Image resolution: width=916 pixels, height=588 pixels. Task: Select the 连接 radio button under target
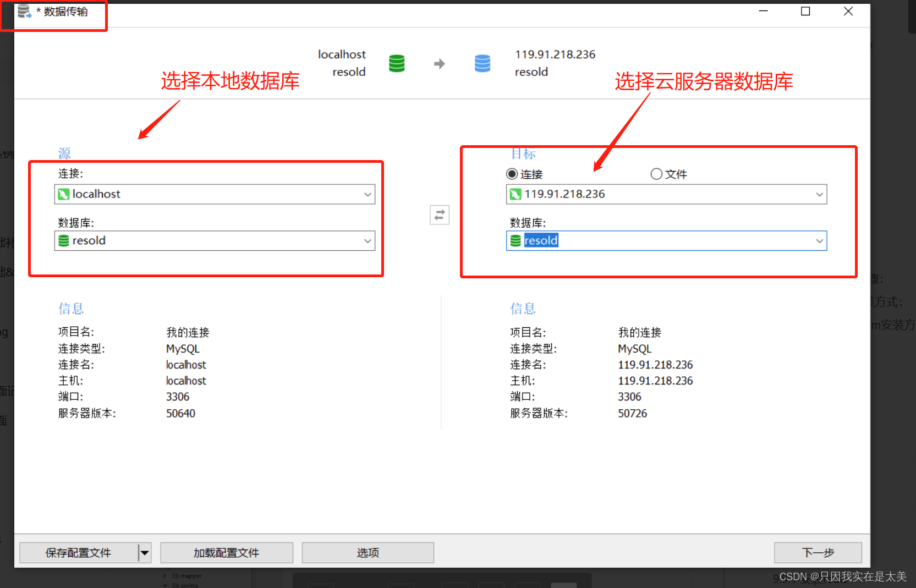pos(512,174)
